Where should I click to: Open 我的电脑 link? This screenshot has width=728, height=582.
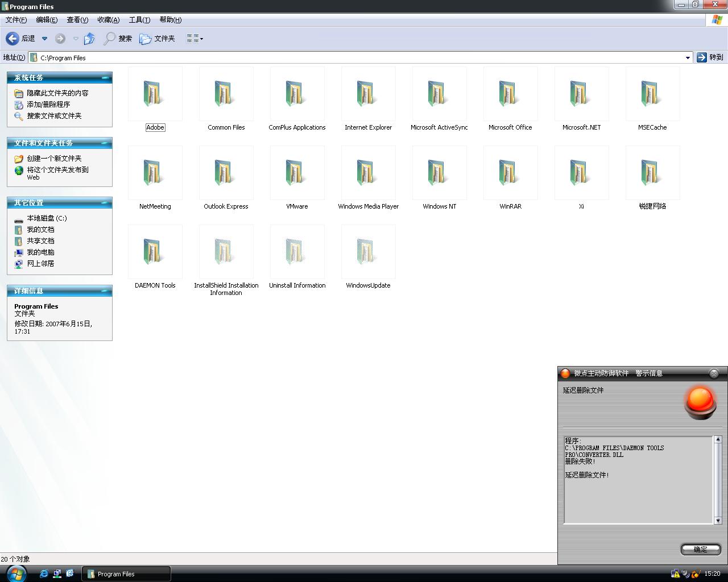[x=40, y=252]
